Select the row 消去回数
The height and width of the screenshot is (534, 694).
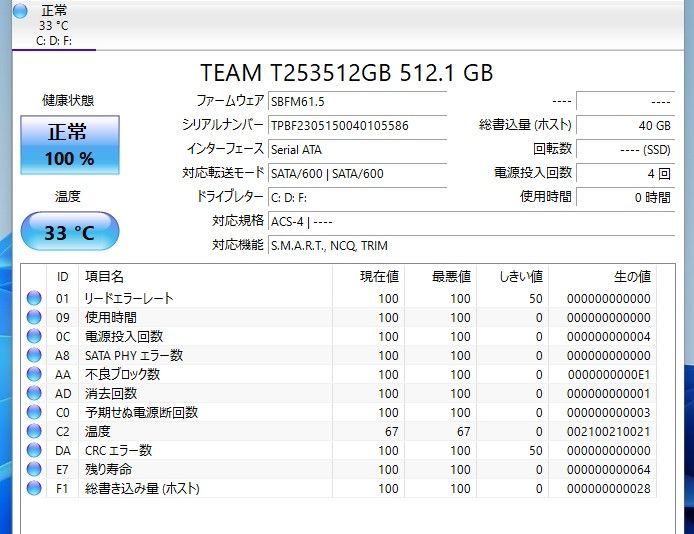click(339, 393)
